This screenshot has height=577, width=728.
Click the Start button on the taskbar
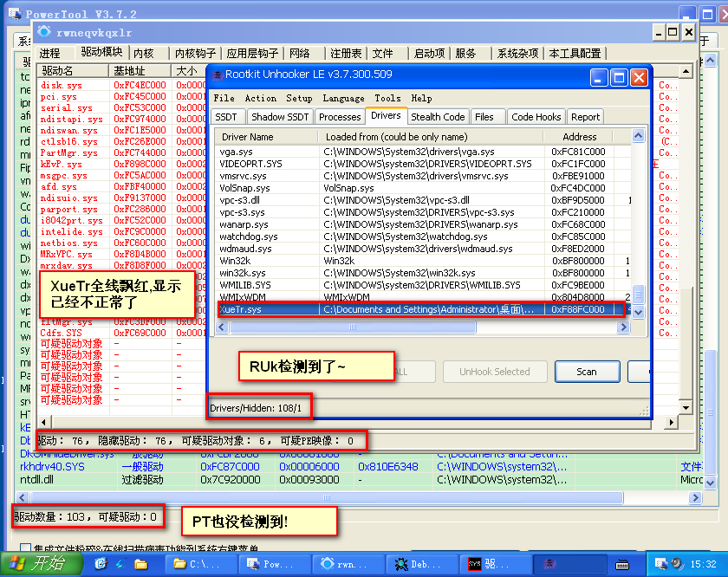[42, 563]
